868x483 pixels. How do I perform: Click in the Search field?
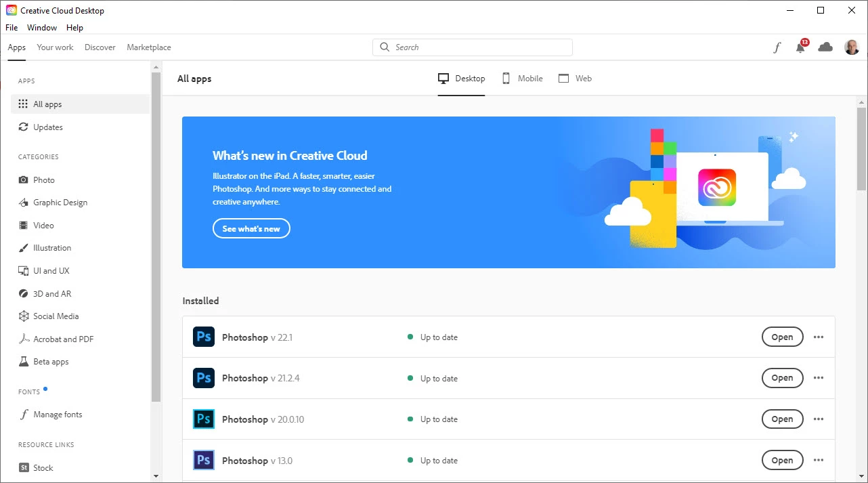click(473, 47)
